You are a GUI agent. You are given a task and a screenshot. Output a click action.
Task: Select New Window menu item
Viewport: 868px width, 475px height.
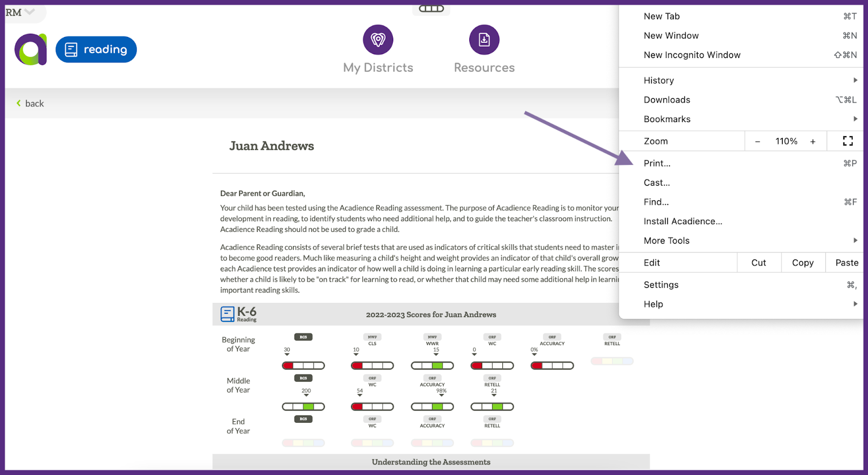pos(741,36)
